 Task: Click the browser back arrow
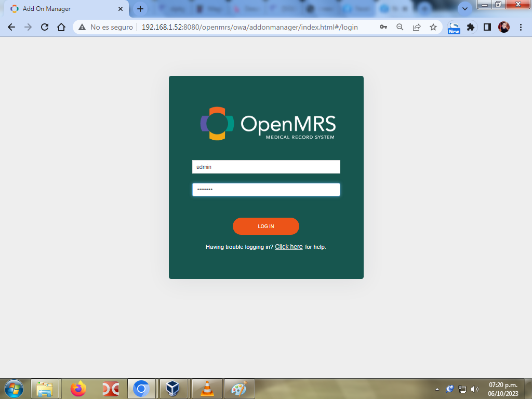coord(11,27)
